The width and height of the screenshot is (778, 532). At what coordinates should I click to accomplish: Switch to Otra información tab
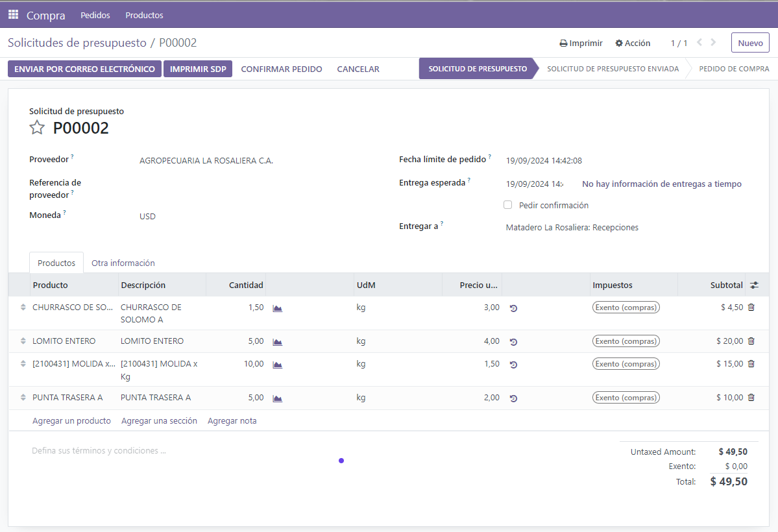[123, 263]
